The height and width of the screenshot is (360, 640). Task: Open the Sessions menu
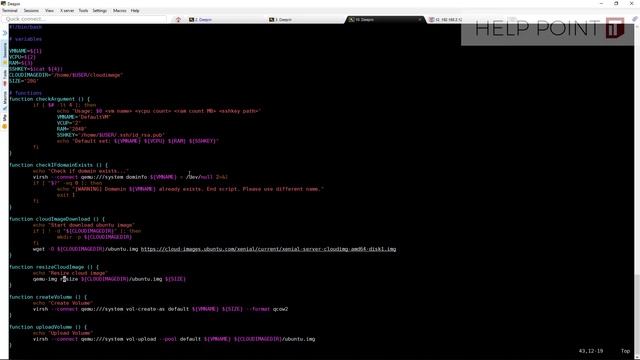(x=31, y=11)
